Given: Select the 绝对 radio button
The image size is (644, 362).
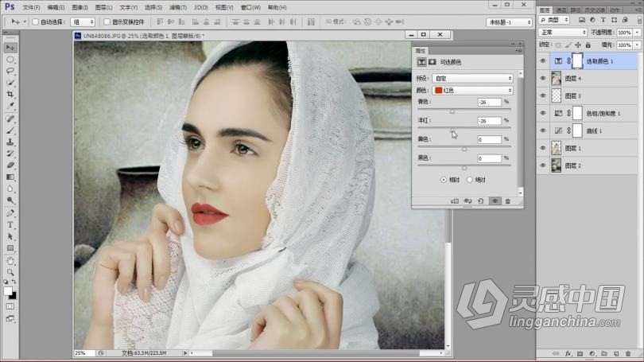Looking at the screenshot, I should [x=470, y=180].
